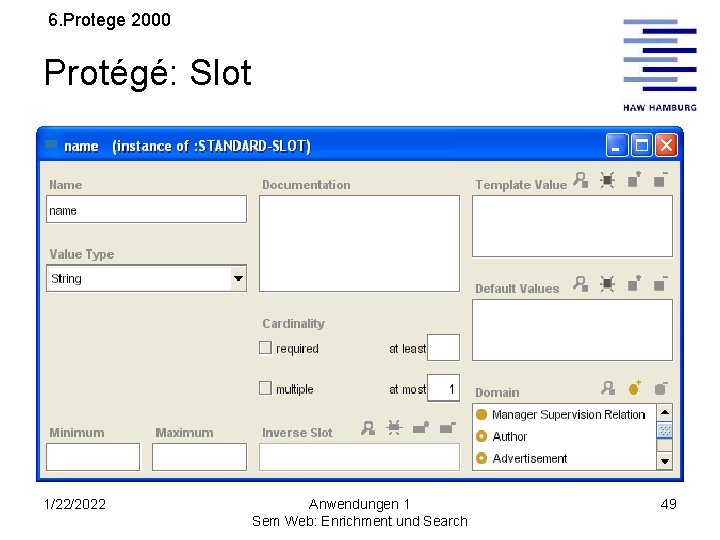This screenshot has height=540, width=720.
Task: Click the Inverse Slot field
Action: 360,457
